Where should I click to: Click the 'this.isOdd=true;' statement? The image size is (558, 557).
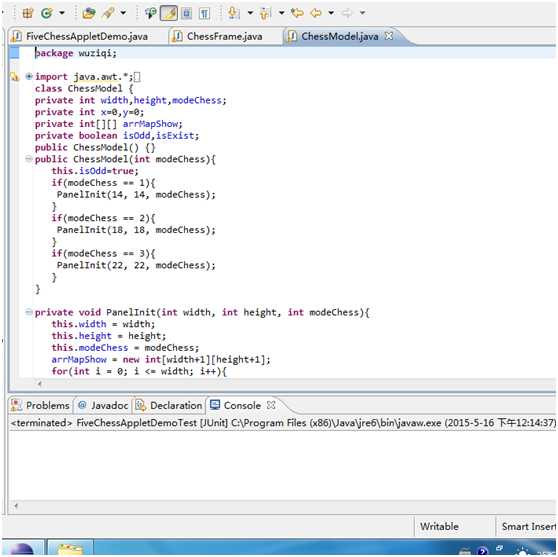point(95,171)
